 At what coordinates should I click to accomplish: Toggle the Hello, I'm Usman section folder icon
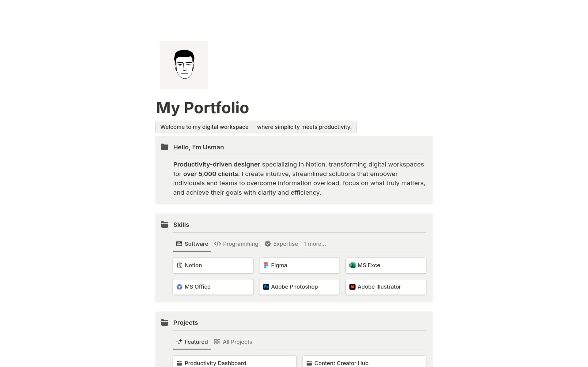point(164,147)
